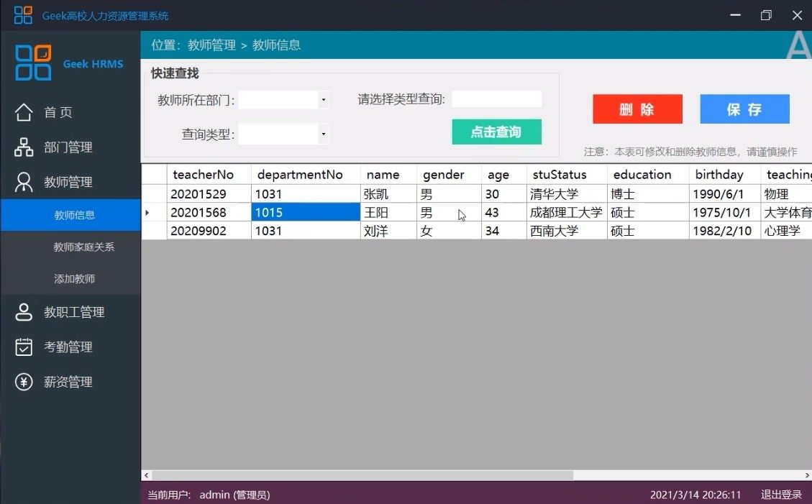Viewport: 812px width, 504px height.
Task: Click the age cell 43
Action: coord(504,213)
